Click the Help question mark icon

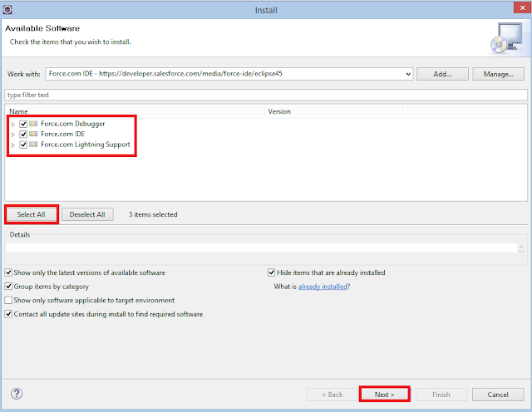click(x=17, y=394)
